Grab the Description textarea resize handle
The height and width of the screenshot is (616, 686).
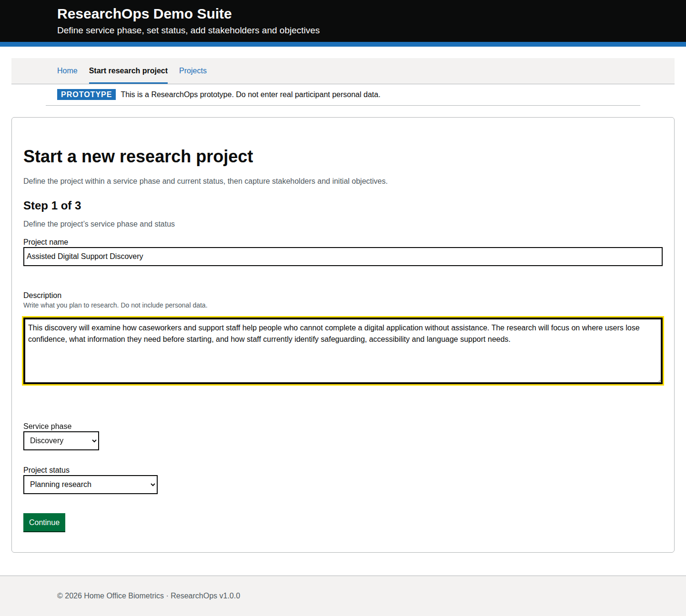point(659,380)
